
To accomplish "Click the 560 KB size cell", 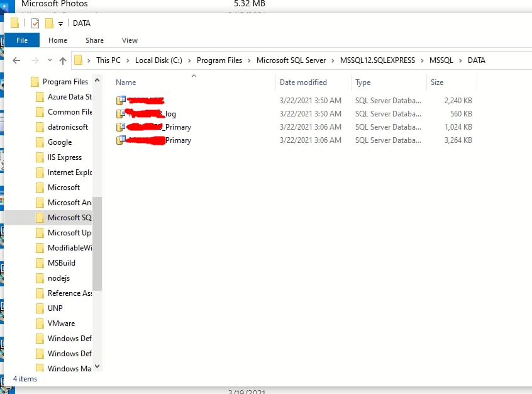I will pos(461,114).
